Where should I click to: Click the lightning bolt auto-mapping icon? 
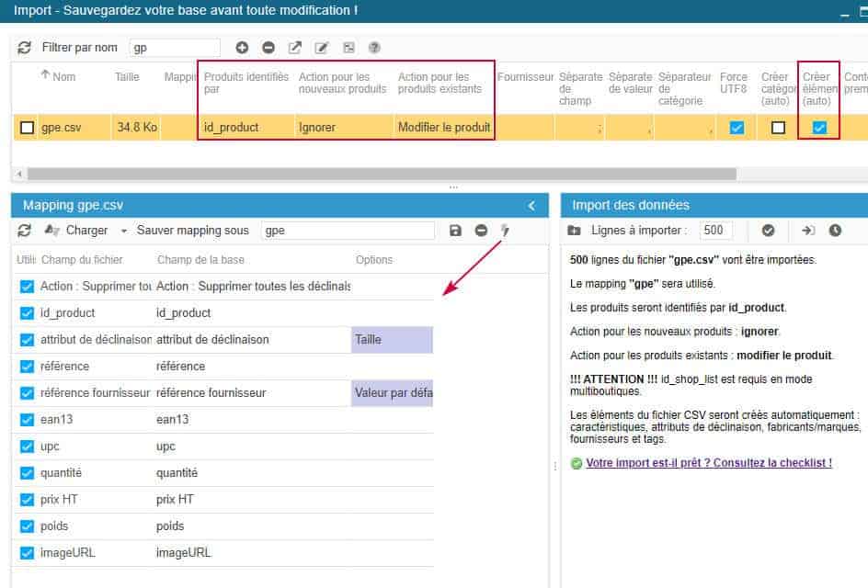504,231
